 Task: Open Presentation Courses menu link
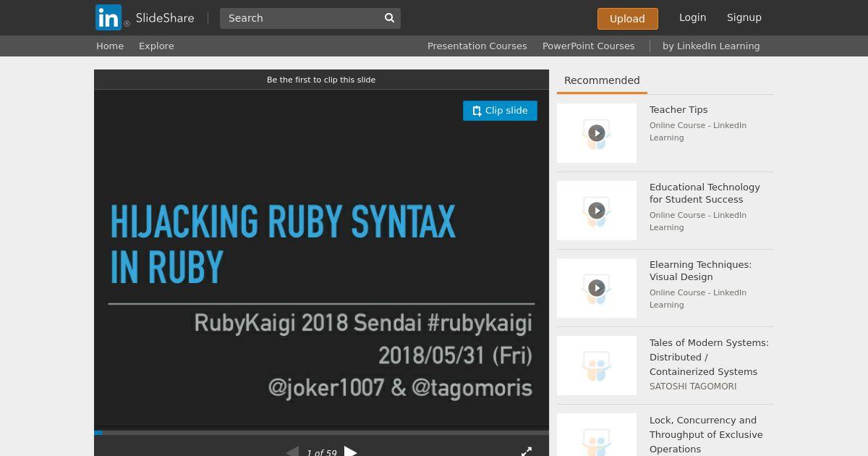(477, 46)
